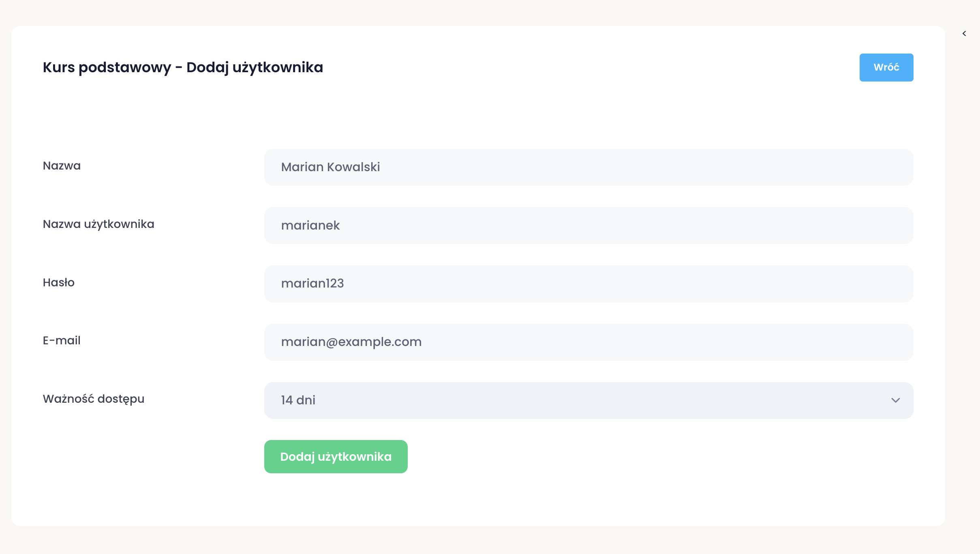Place cursor on Marian Kowalski text

(330, 167)
